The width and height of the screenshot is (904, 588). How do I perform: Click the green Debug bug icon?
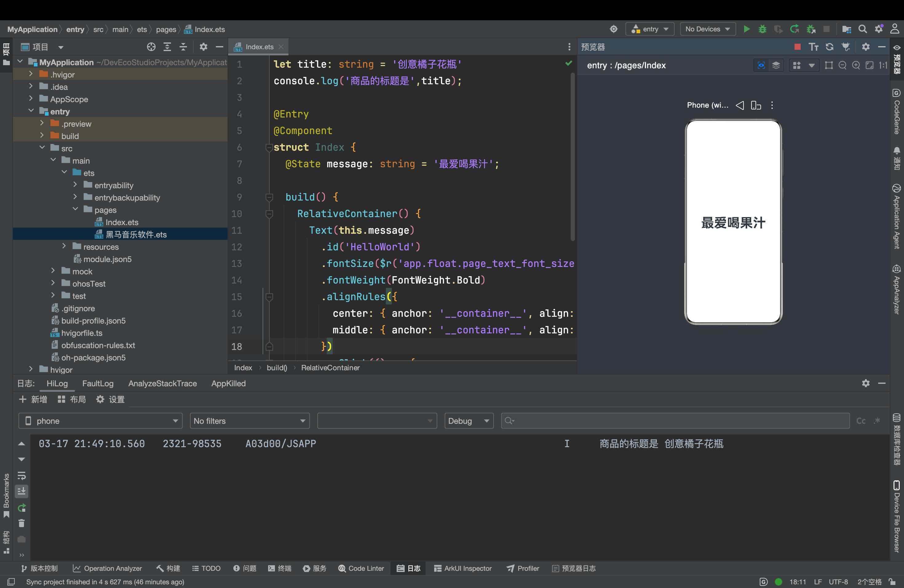coord(762,29)
